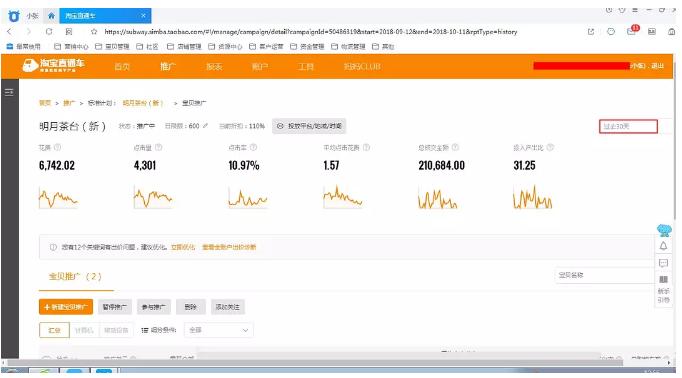Screen dimensions: 682x378
Task: Open notifications with the bell icon
Action: [x=663, y=246]
